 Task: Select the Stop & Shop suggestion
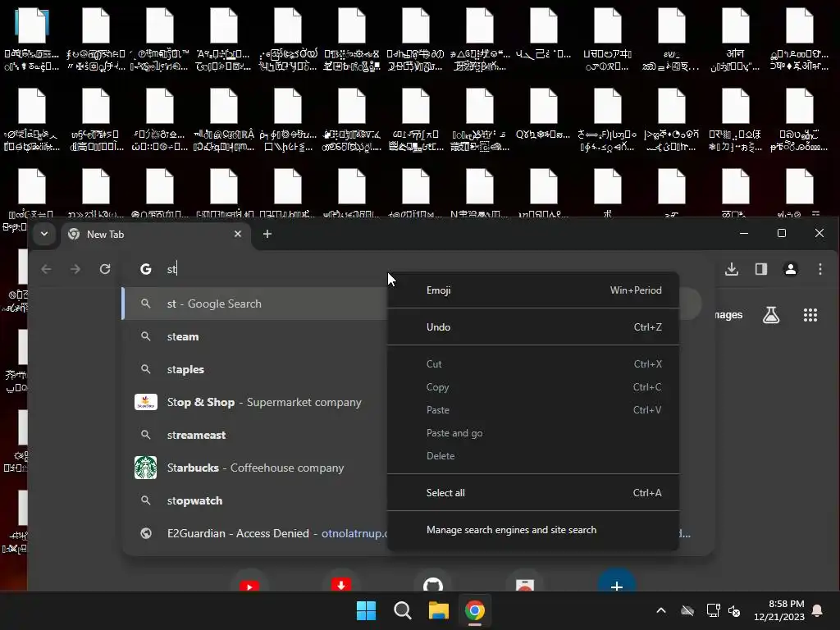coord(255,402)
